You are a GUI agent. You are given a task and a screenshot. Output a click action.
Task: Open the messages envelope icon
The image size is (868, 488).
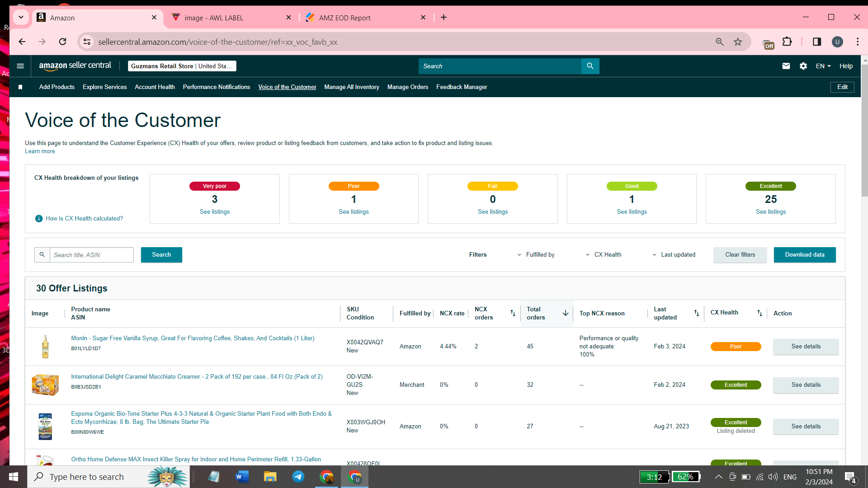[786, 66]
